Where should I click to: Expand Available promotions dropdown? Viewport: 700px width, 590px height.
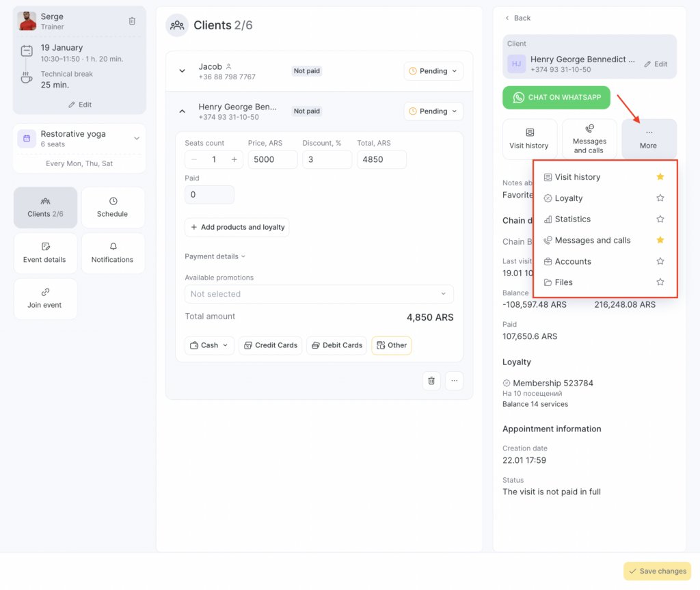[319, 294]
